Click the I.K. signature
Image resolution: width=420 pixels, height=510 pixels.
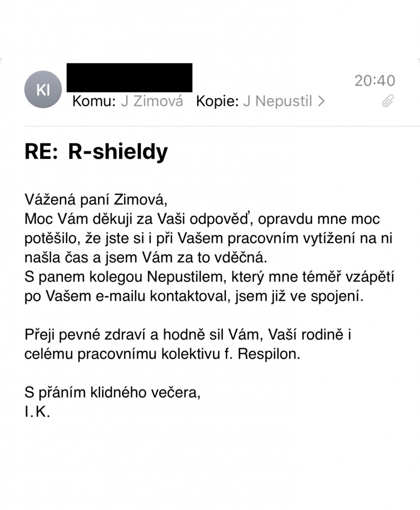pos(37,412)
